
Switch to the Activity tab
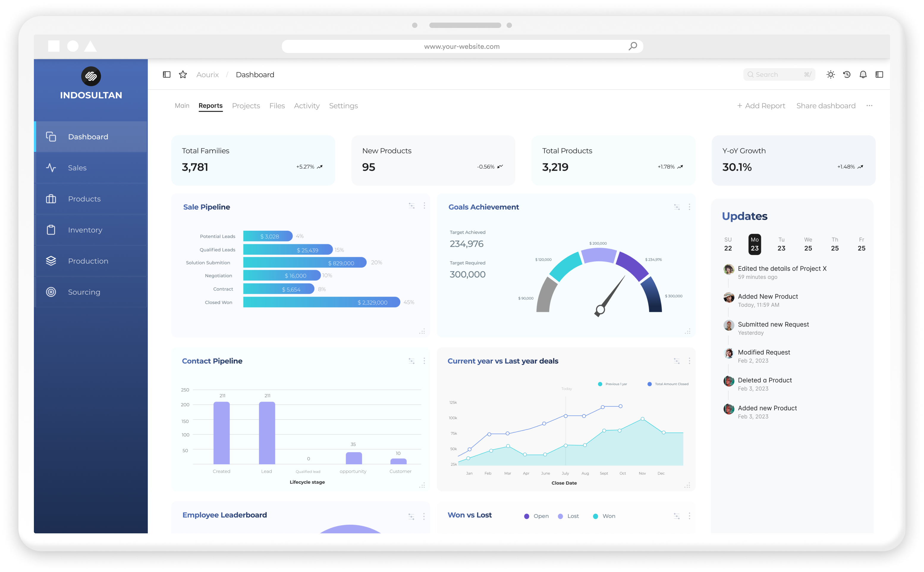[x=307, y=106]
